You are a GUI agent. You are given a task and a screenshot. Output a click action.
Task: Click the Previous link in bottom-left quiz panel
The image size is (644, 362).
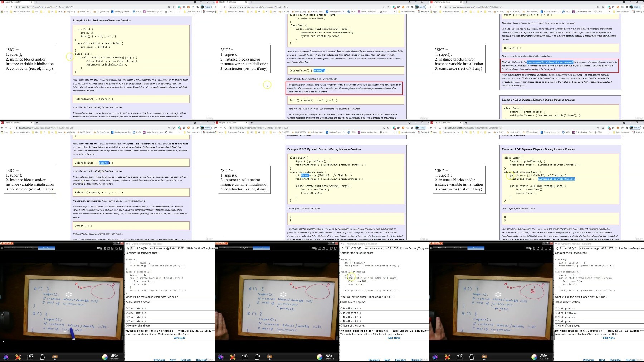(159, 360)
